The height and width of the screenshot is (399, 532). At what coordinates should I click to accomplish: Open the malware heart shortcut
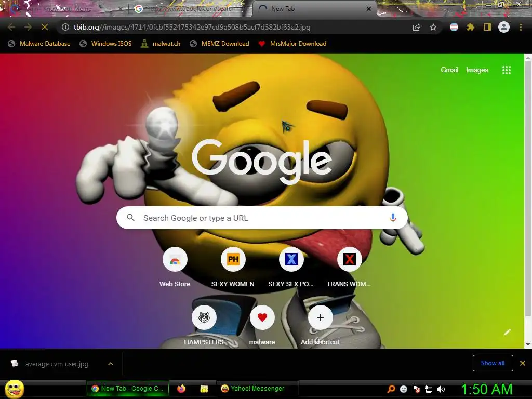point(262,325)
